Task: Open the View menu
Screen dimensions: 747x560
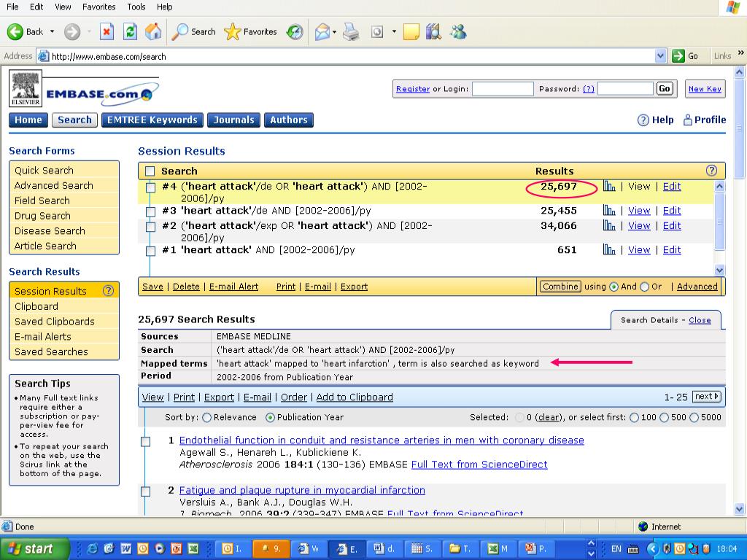Action: click(63, 7)
